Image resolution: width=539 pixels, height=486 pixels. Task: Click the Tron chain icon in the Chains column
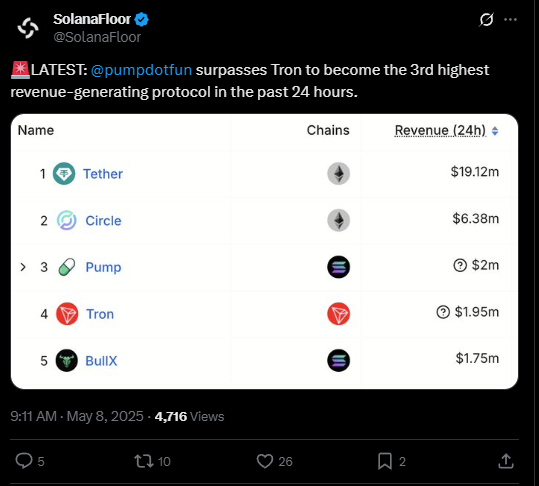click(x=339, y=314)
